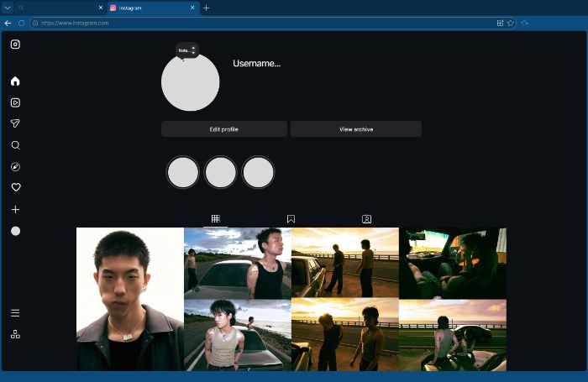
Task: Click the Instagram logo in the sidebar
Action: click(x=15, y=44)
